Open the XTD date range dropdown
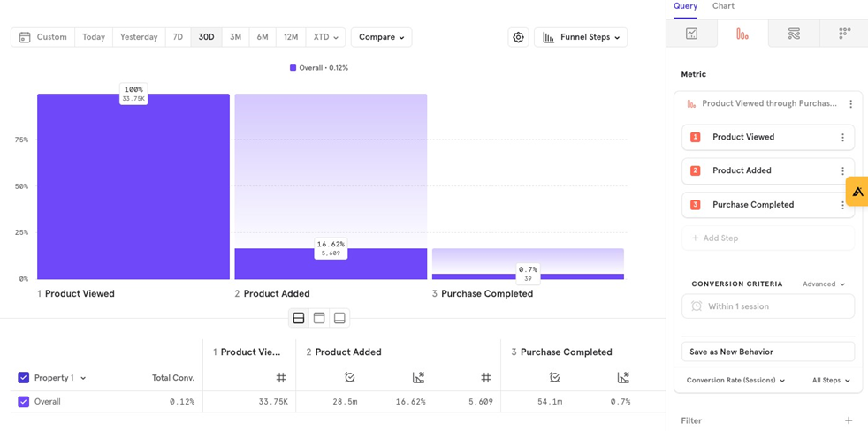 coord(325,37)
